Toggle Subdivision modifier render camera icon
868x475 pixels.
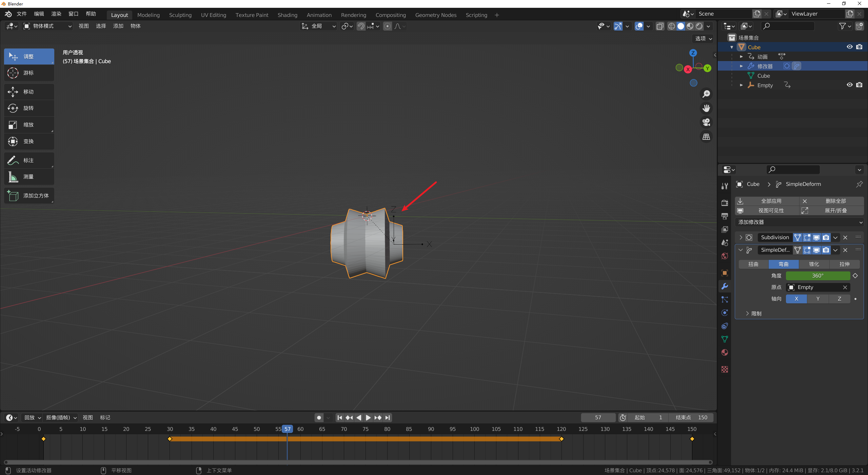pyautogui.click(x=826, y=237)
